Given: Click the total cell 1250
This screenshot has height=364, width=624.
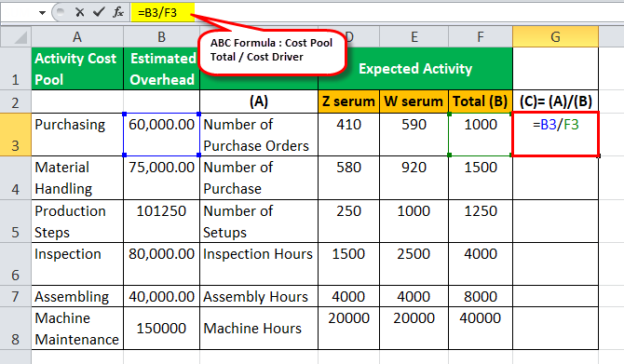Looking at the screenshot, I should click(481, 222).
